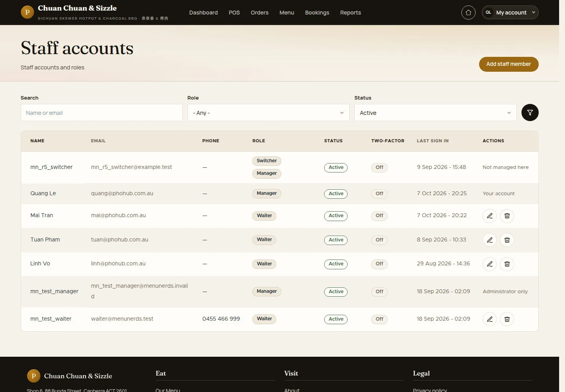Open the About footer link
Screen dimensions: 565x392
(292, 390)
